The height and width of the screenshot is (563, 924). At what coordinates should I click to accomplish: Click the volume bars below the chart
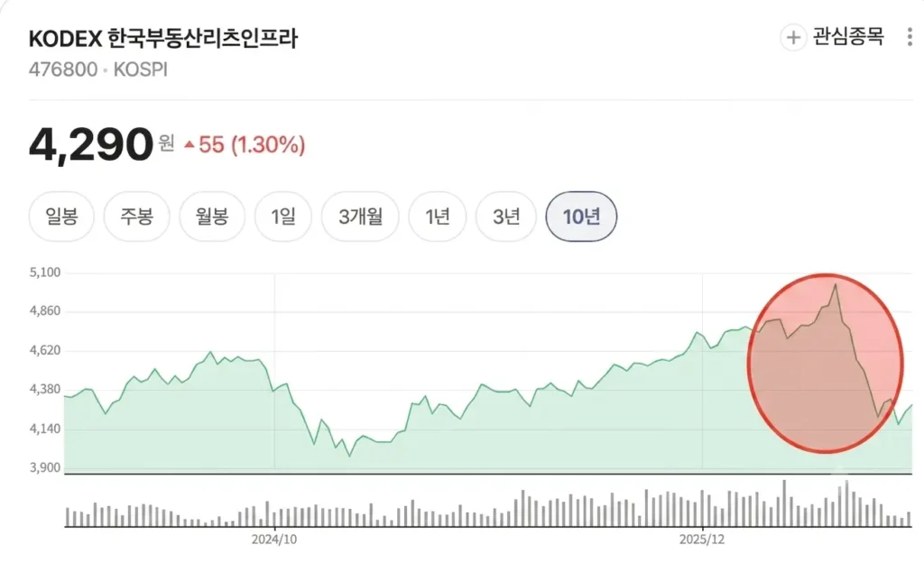click(488, 503)
